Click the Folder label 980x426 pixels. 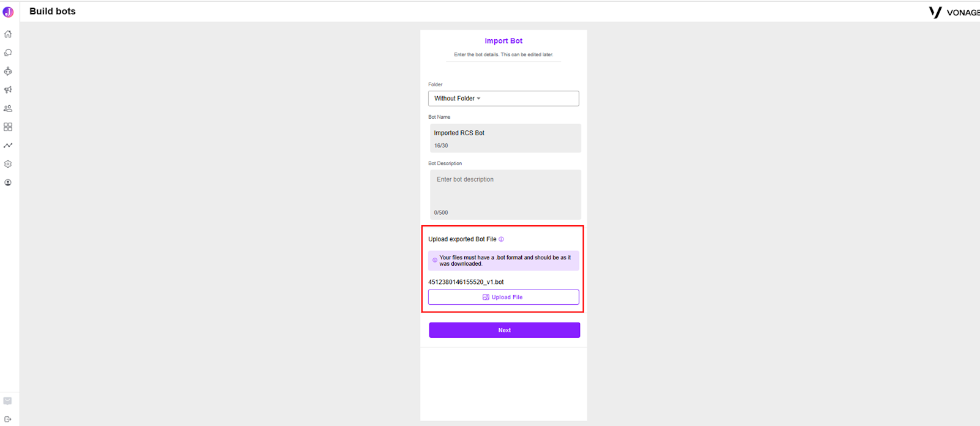pyautogui.click(x=435, y=84)
